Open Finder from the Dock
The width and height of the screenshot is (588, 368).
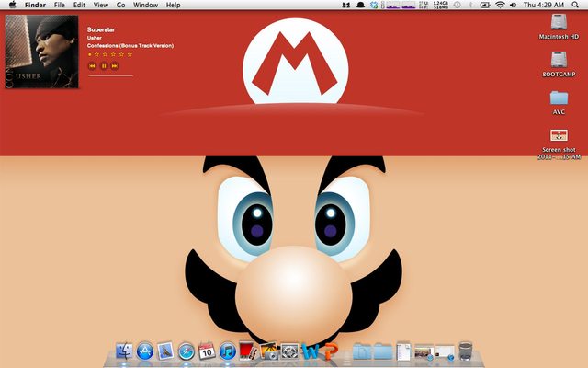pos(124,351)
